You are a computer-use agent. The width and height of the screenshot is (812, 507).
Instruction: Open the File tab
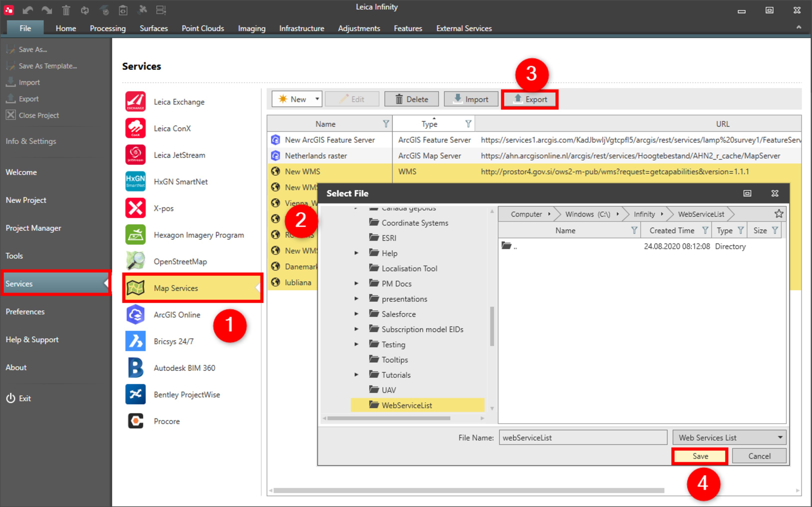(25, 28)
